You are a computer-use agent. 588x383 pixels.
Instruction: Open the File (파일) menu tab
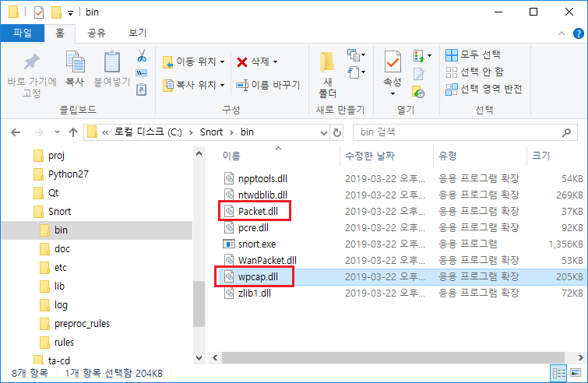point(23,33)
